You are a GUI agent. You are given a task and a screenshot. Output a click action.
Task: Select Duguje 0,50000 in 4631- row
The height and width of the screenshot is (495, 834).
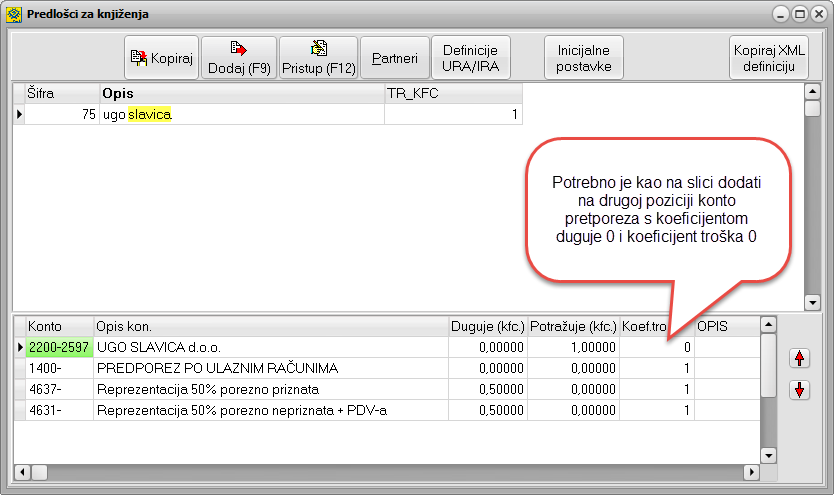488,410
